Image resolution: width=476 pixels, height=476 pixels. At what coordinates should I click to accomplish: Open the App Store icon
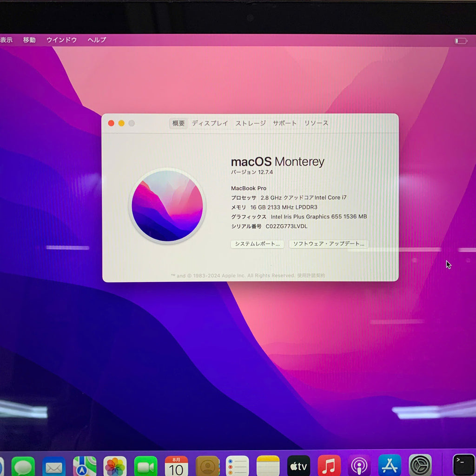pos(390,466)
